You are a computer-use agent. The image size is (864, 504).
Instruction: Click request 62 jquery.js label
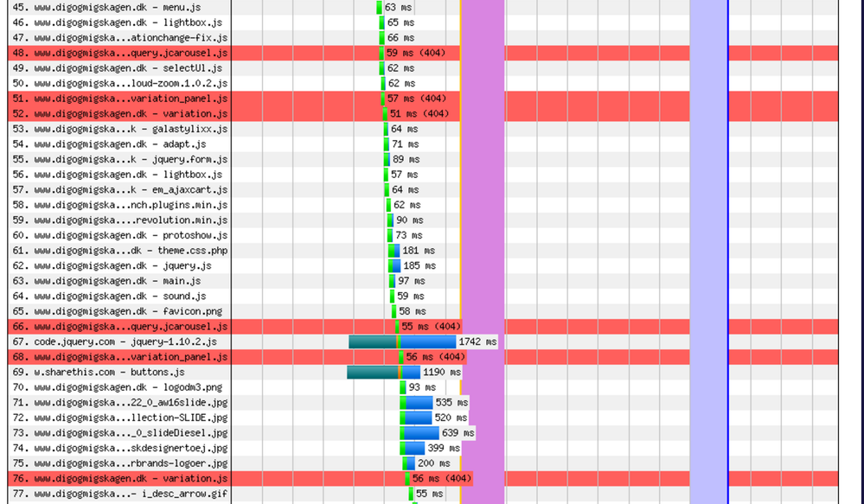pos(120,265)
